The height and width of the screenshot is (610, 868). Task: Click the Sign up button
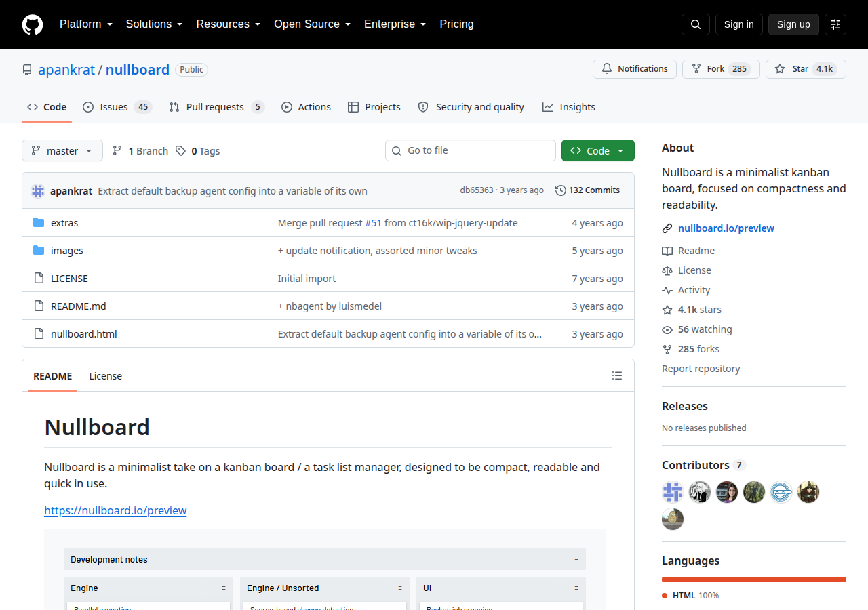pos(793,24)
